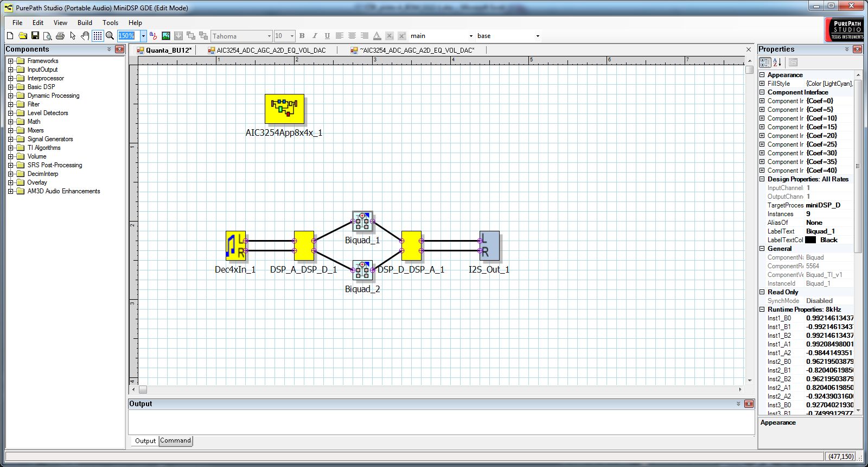This screenshot has width=868, height=467.
Task: Select the AM3D Audio Enhancements item
Action: coord(63,191)
